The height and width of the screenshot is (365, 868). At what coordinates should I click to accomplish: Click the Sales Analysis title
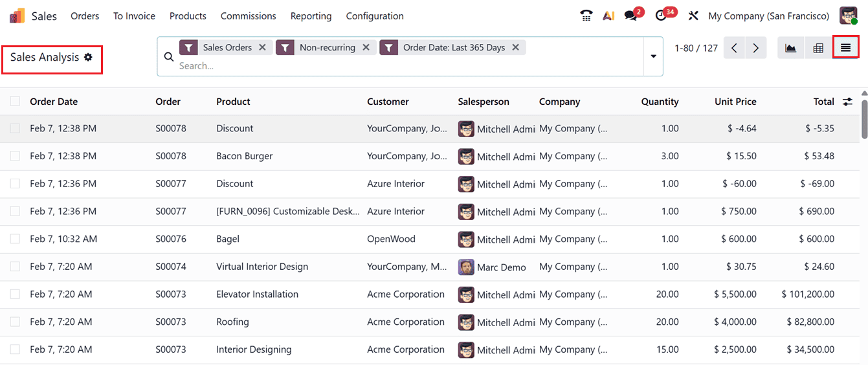(45, 57)
